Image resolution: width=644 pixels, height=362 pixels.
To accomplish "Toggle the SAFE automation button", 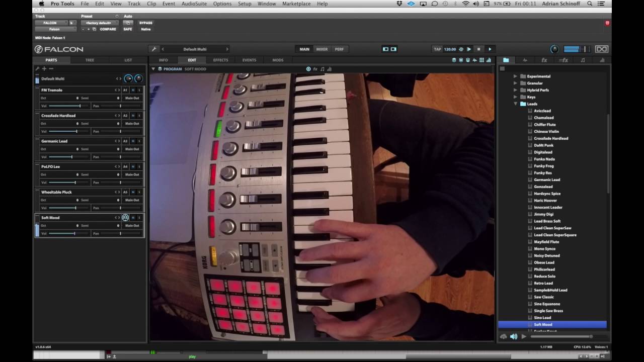I will tap(128, 29).
